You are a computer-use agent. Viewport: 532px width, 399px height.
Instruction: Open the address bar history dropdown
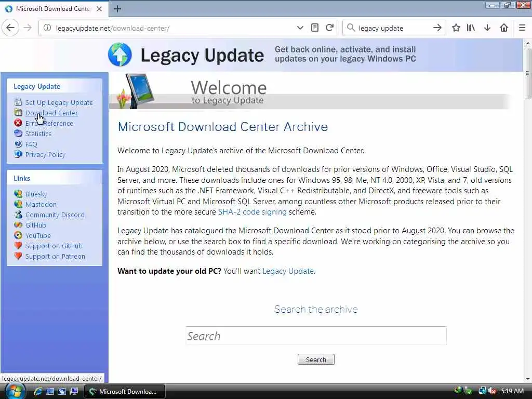tap(300, 28)
